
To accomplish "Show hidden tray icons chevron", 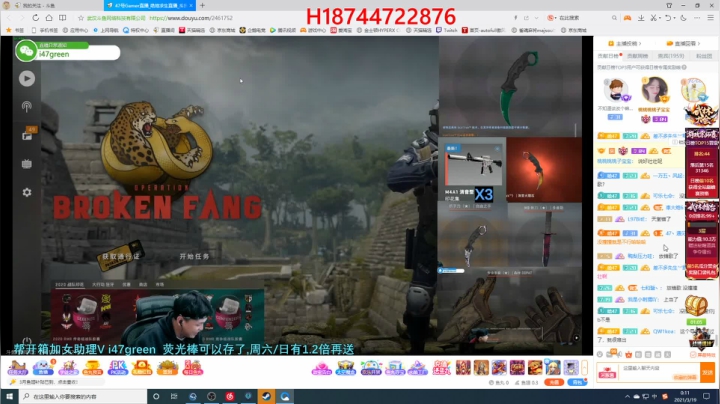I will click(x=627, y=396).
